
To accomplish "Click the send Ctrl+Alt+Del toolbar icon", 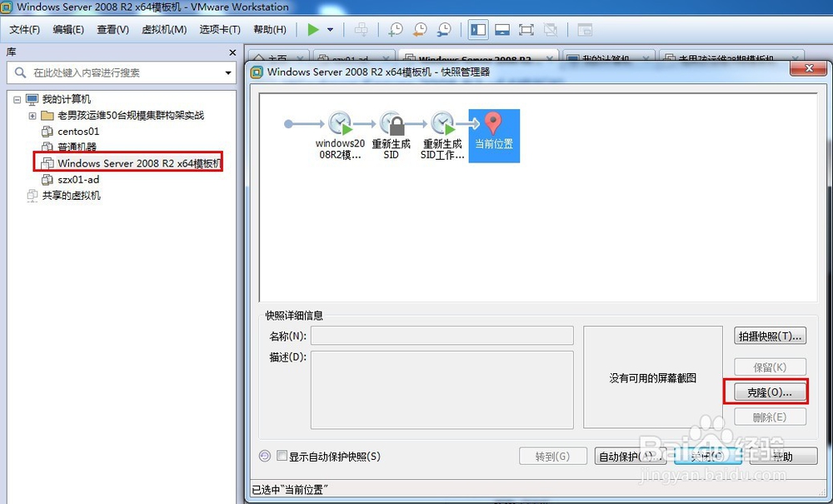I will click(362, 30).
